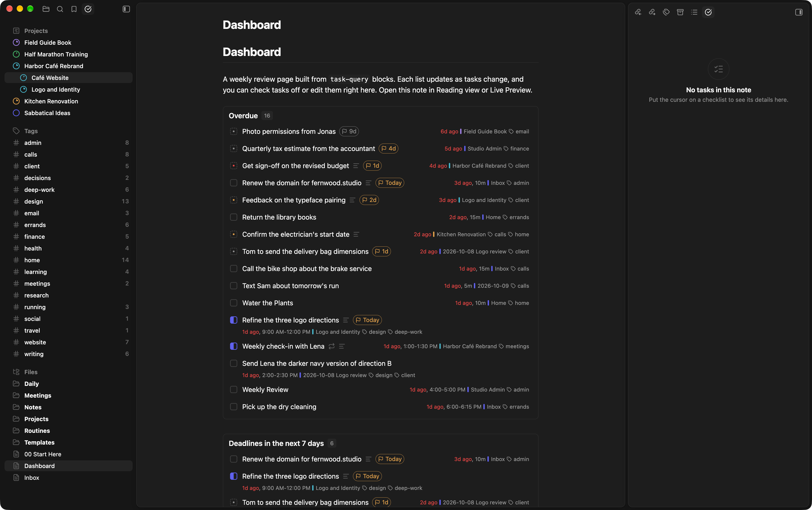This screenshot has width=812, height=510.
Task: Open the bookmarks icon in left toolbar
Action: coord(74,9)
